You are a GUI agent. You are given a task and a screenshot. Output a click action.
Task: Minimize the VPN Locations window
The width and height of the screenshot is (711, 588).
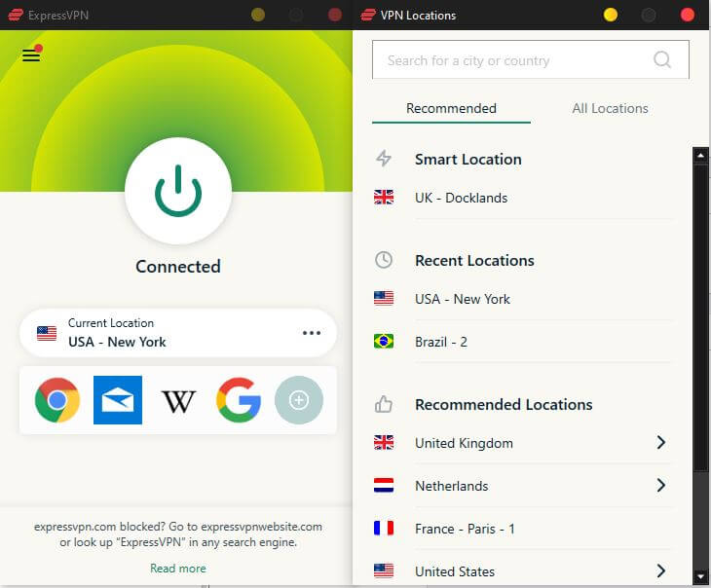611,15
